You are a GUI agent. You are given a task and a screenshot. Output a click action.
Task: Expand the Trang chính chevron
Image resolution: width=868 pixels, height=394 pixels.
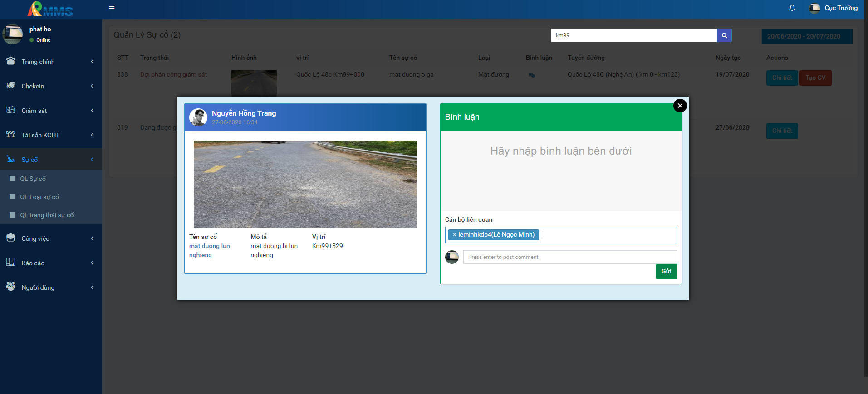coord(92,62)
